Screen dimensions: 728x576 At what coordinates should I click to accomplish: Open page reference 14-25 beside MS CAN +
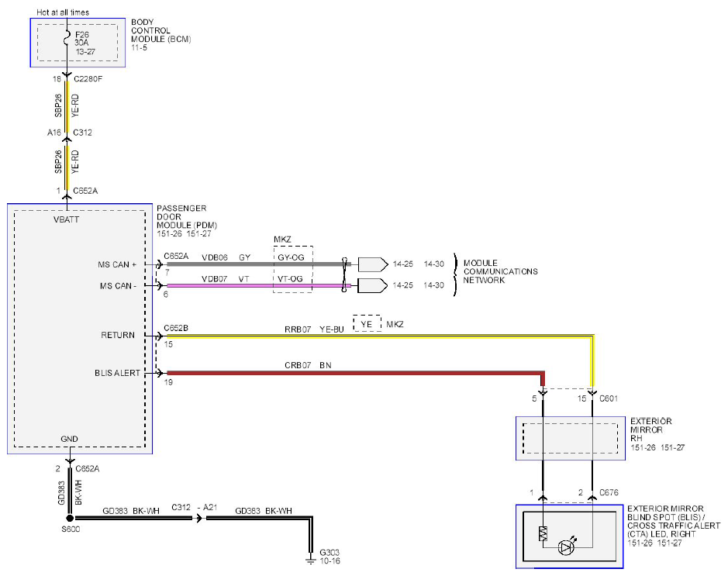402,264
